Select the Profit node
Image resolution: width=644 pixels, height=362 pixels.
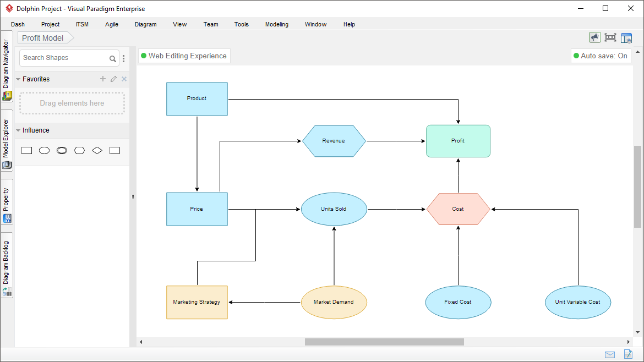[458, 141]
